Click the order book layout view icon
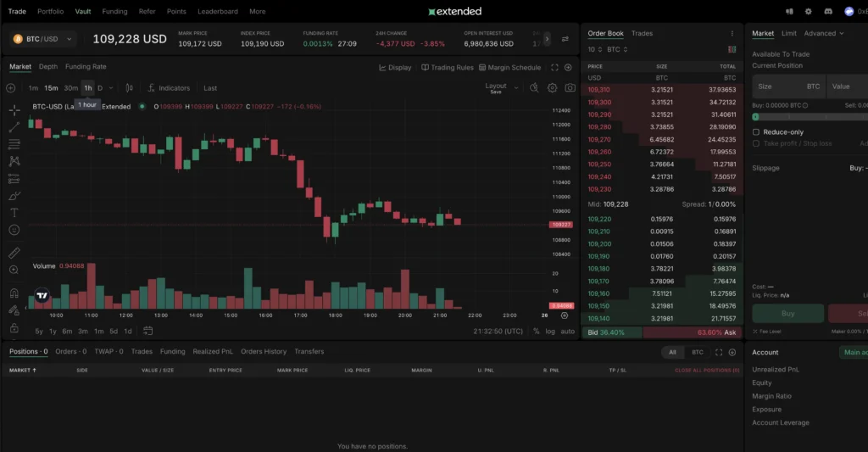Viewport: 868px width, 452px height. pos(732,49)
